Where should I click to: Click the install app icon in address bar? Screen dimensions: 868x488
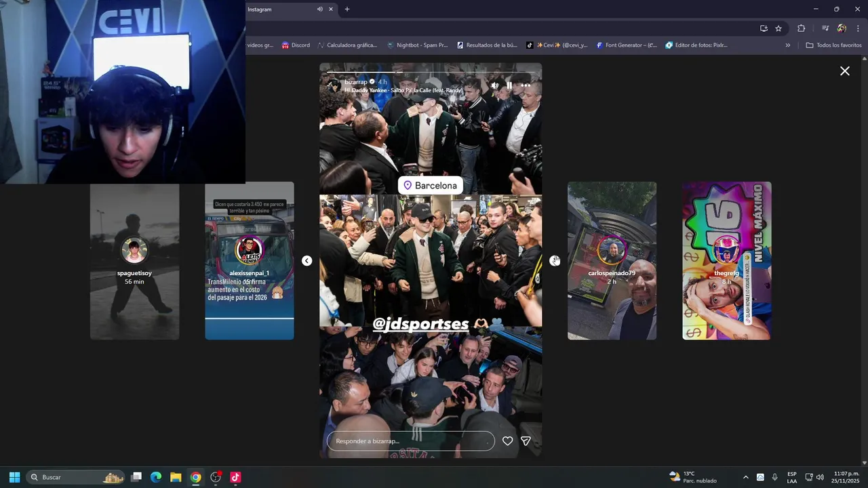764,28
